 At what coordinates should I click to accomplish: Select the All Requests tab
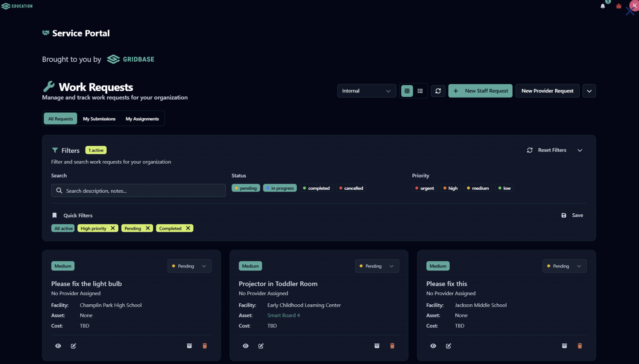60,119
